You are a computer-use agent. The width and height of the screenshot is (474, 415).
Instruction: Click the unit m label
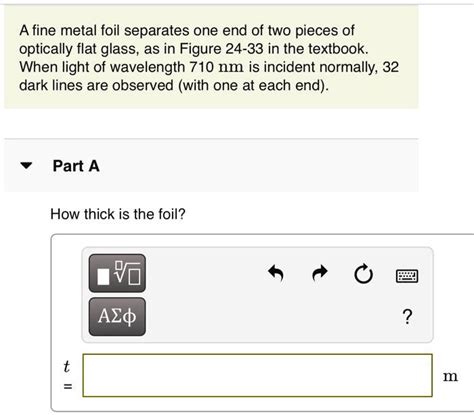450,376
